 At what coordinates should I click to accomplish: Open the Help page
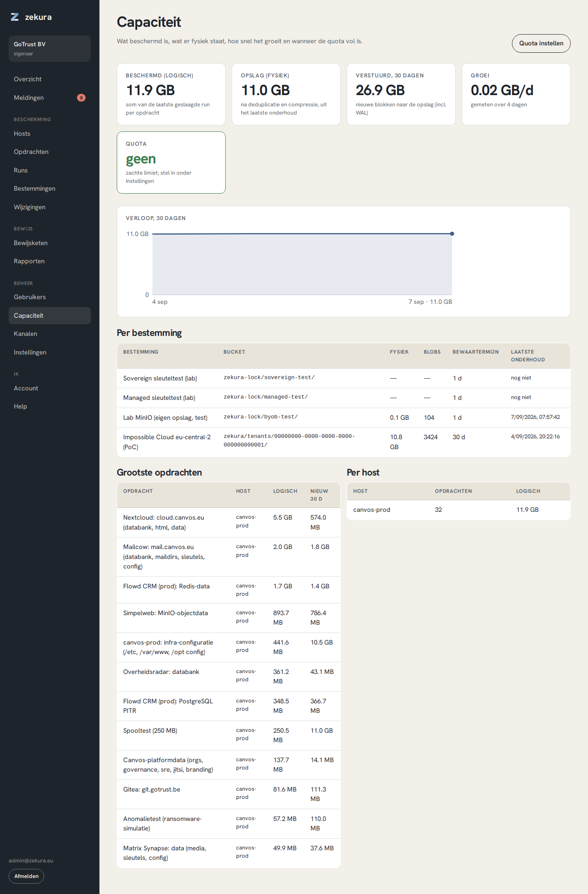pyautogui.click(x=50, y=406)
